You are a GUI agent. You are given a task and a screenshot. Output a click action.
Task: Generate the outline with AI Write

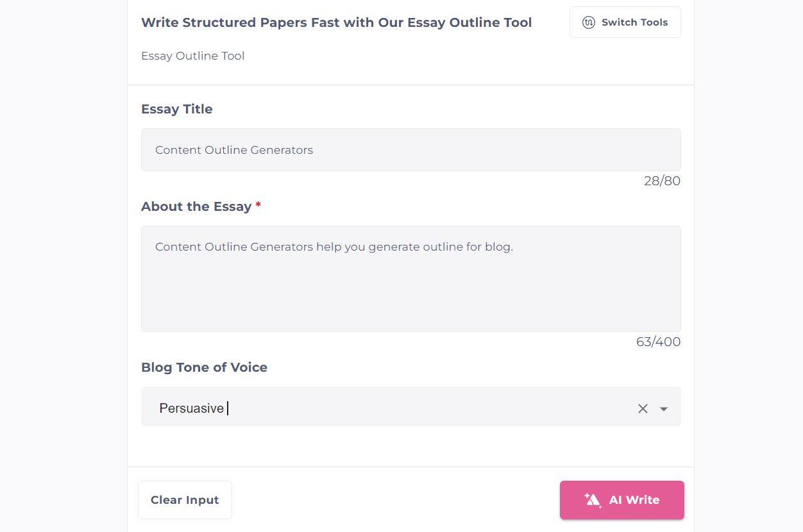(634, 500)
